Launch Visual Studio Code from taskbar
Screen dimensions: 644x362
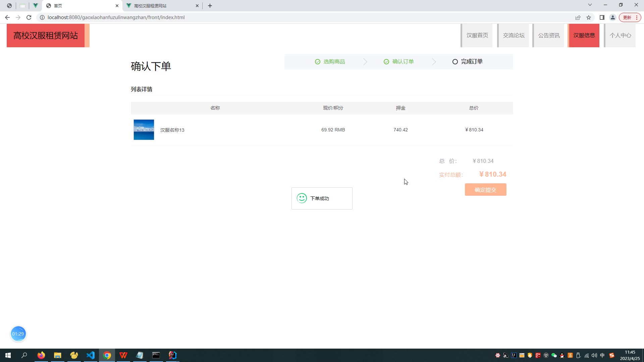point(91,355)
